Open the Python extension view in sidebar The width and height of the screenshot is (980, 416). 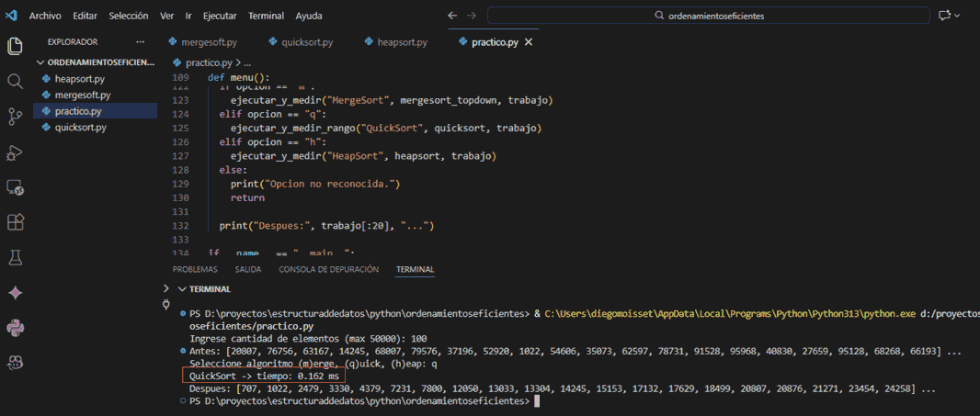15,328
